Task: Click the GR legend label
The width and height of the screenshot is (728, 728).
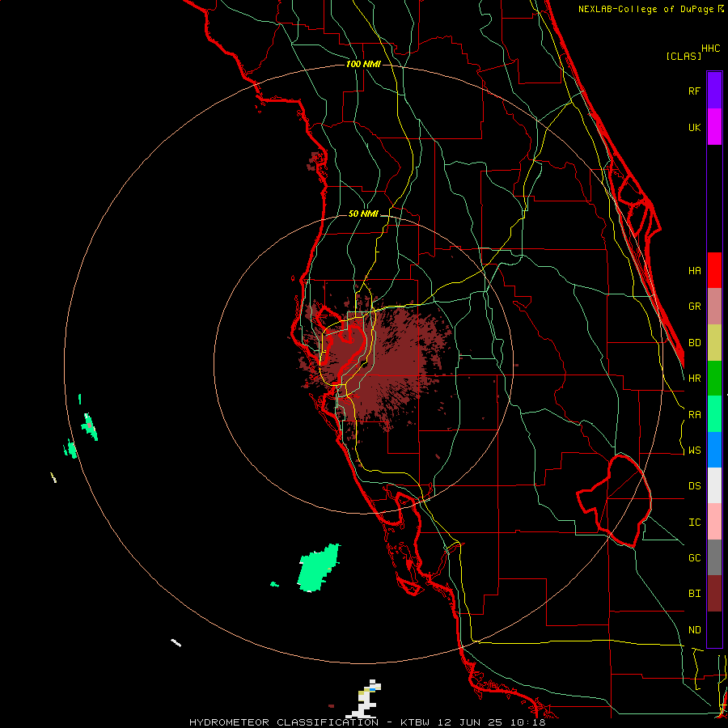Action: [x=694, y=307]
